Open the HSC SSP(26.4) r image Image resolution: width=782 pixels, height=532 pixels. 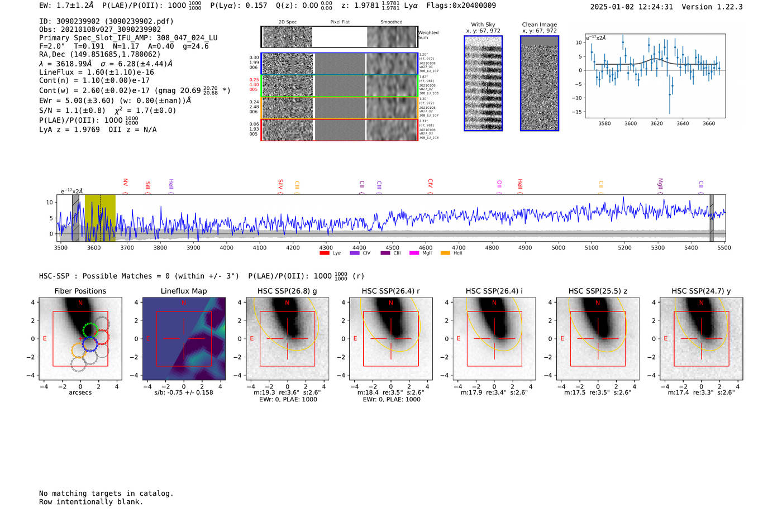coord(391,338)
